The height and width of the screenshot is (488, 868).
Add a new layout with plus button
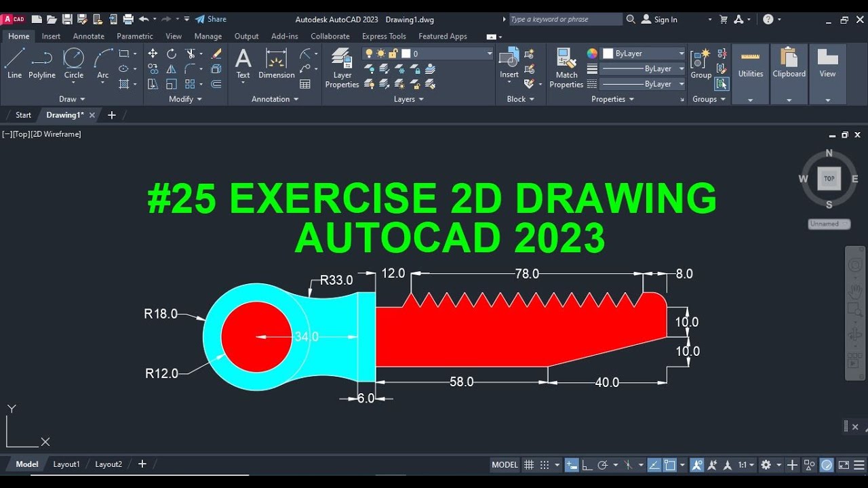(x=142, y=464)
